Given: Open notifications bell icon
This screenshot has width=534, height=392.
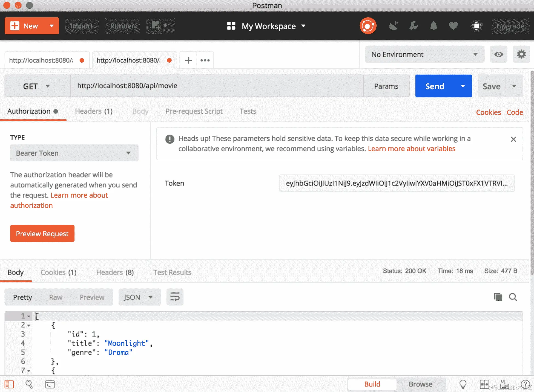Looking at the screenshot, I should [x=433, y=26].
